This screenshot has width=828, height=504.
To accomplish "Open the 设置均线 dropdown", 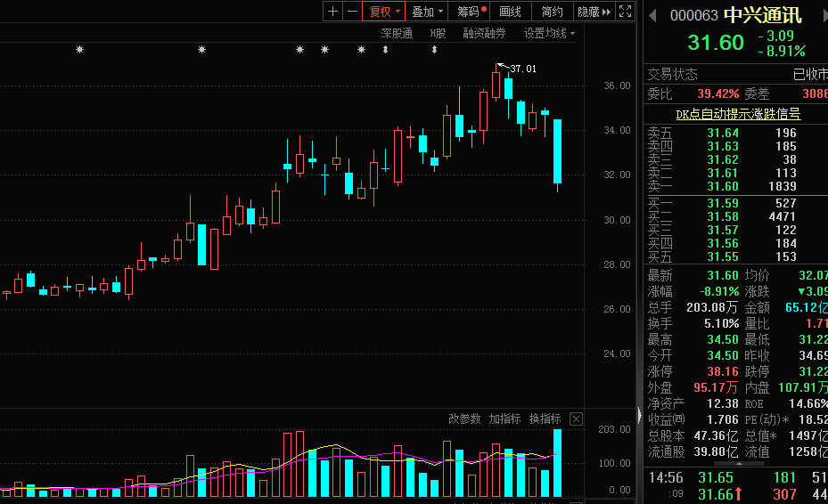I will 549,33.
